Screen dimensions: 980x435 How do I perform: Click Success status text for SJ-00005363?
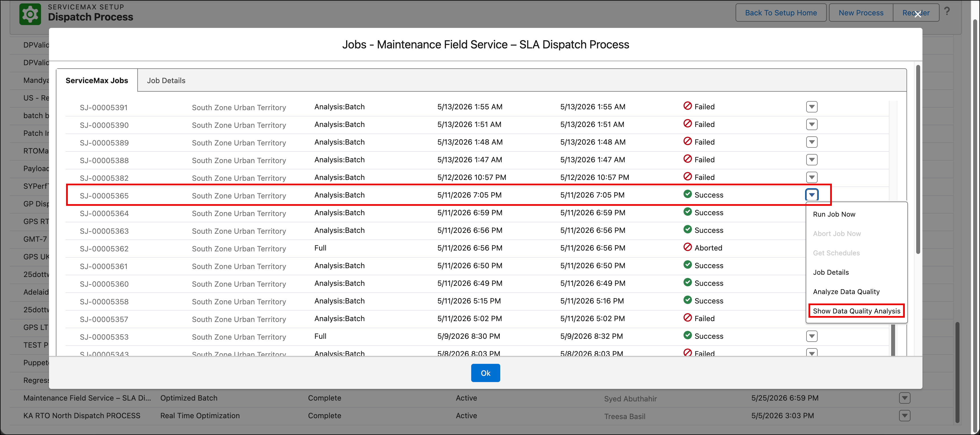(x=709, y=230)
